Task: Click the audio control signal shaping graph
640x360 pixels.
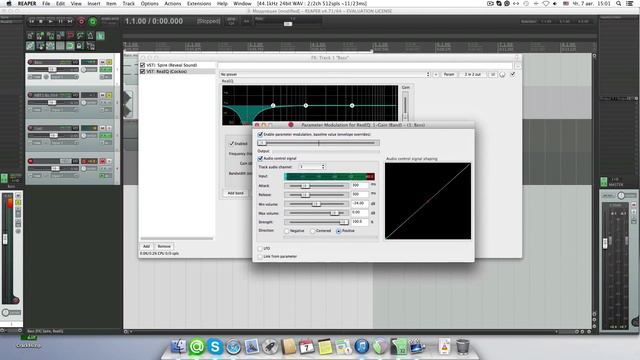Action: click(x=428, y=201)
